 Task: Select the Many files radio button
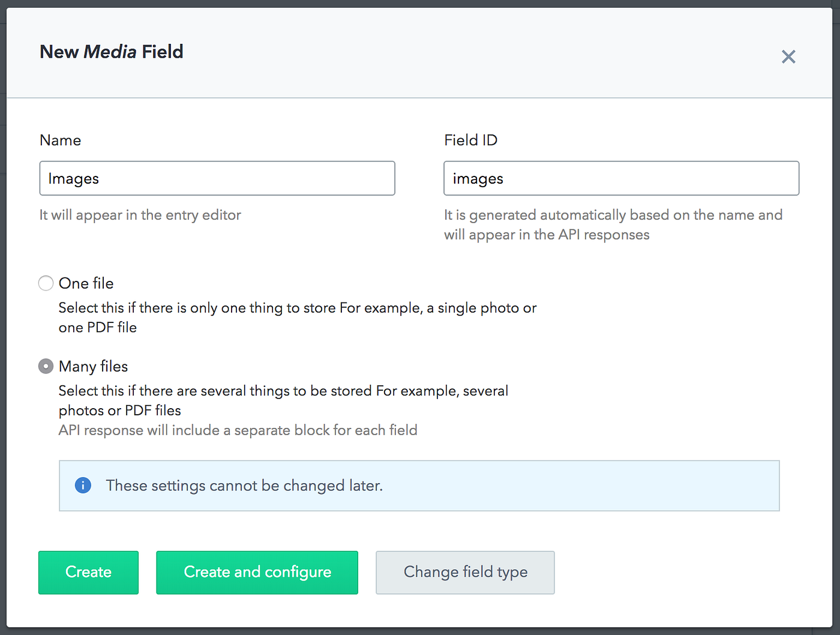pos(46,366)
